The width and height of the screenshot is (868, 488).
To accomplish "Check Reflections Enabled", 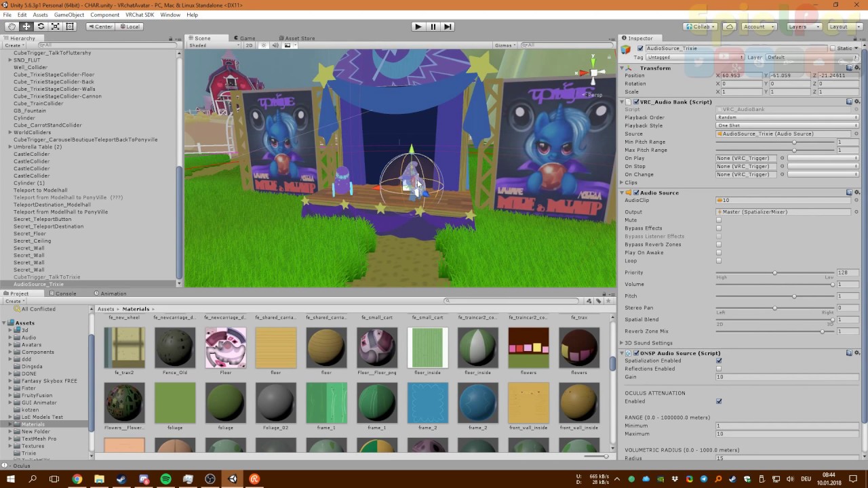I will point(719,369).
